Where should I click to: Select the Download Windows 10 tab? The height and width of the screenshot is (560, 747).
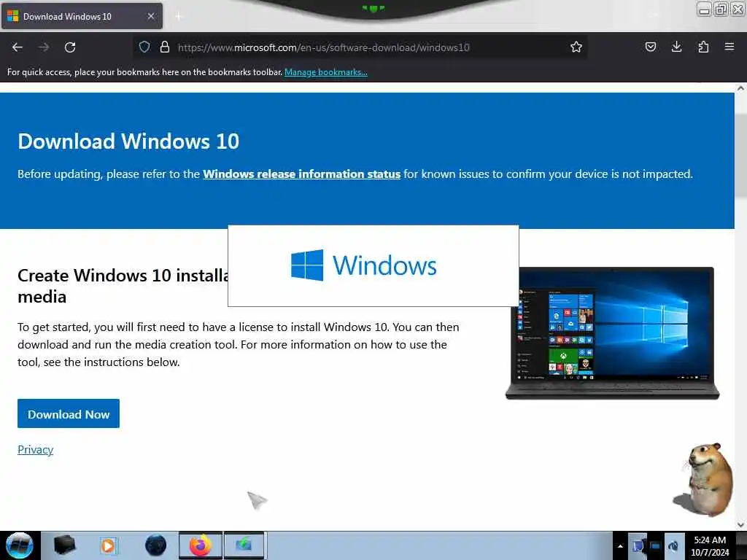coord(82,16)
